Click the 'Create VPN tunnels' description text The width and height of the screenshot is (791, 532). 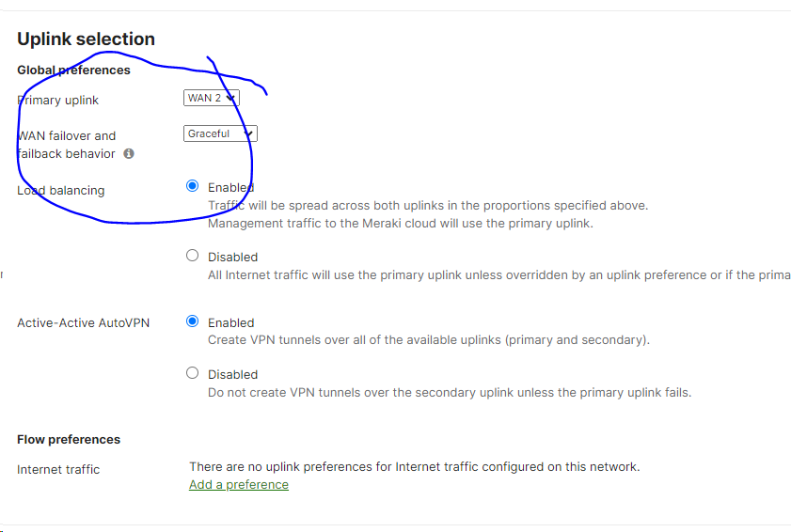[429, 340]
